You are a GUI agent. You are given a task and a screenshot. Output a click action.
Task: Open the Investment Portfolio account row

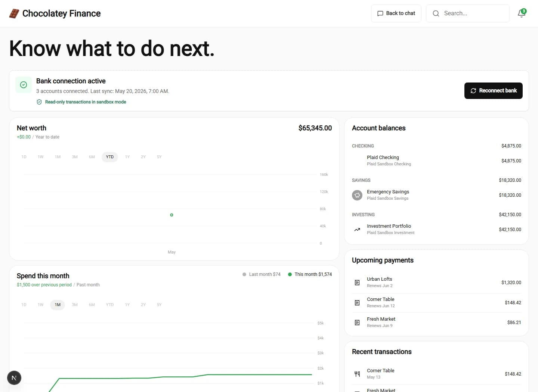pos(436,229)
